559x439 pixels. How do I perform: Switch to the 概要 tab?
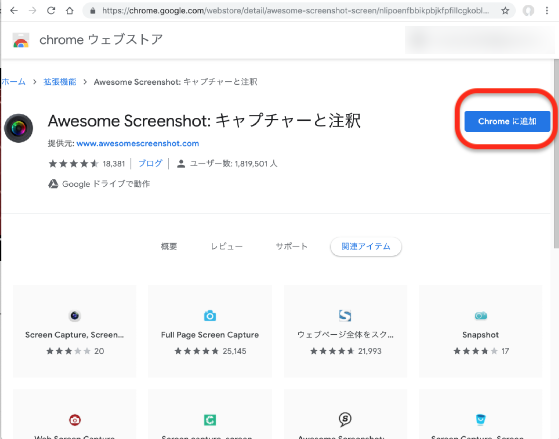pos(169,246)
